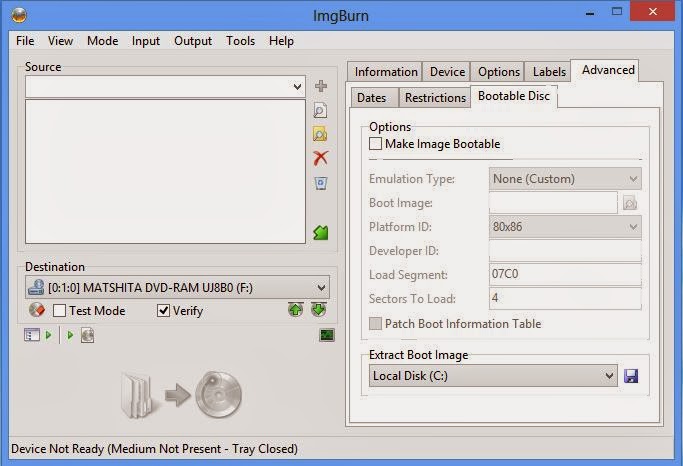Click the view queue list icon
Screen dimensions: 683x466
(32, 335)
